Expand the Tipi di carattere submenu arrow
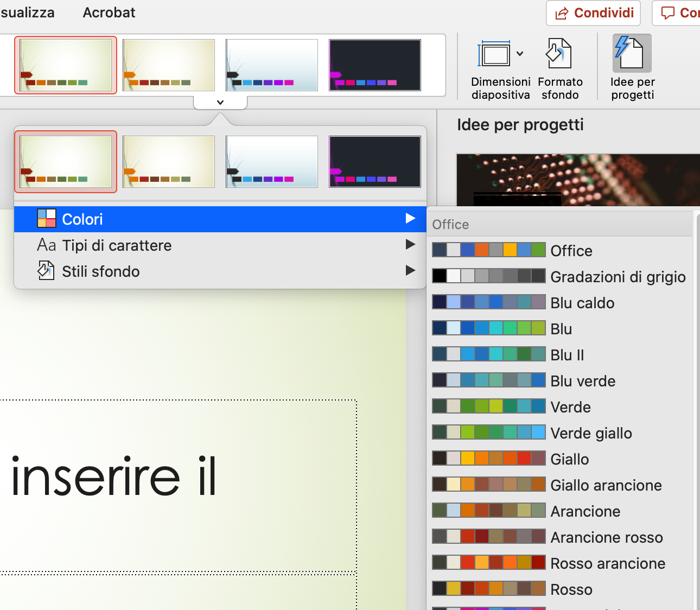This screenshot has width=700, height=610. (411, 244)
